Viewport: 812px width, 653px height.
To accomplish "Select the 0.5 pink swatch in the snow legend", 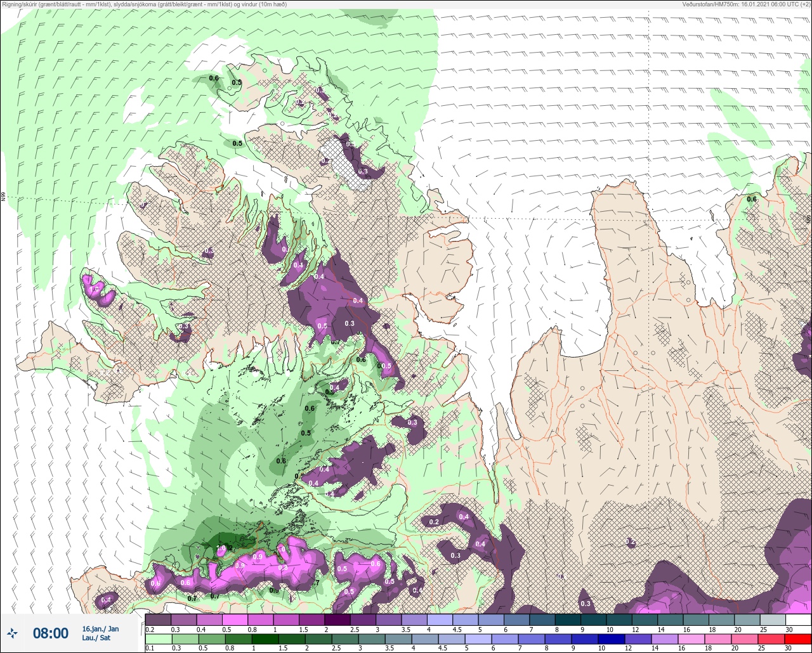I will (x=235, y=619).
